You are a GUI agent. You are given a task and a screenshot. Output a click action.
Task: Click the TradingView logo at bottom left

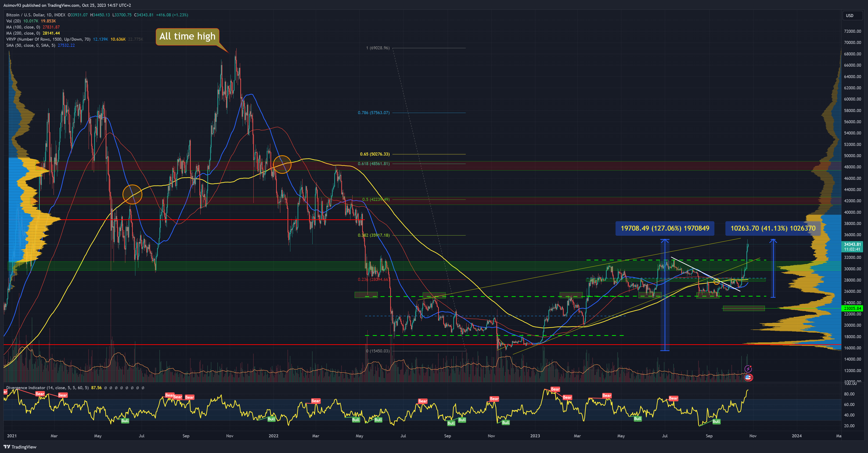[20, 447]
